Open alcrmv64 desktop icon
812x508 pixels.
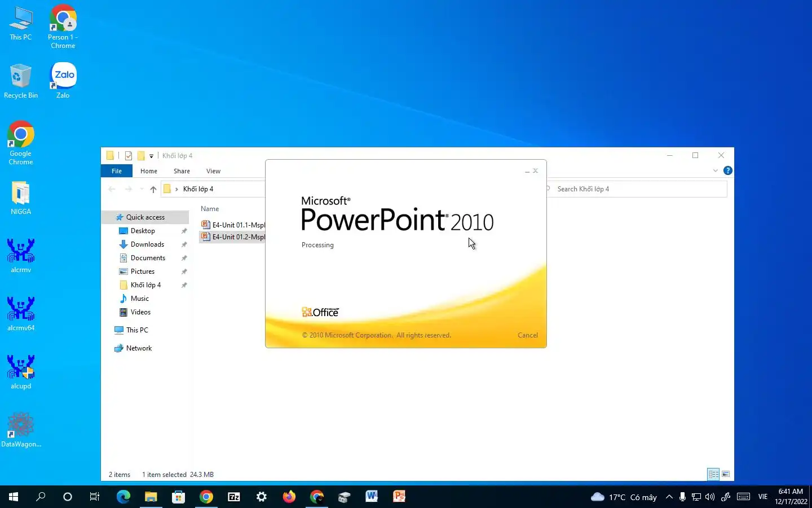[21, 314]
